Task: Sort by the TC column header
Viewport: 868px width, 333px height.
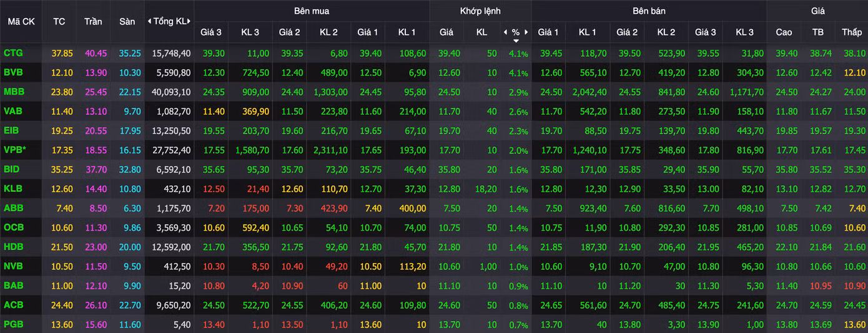Action: pyautogui.click(x=59, y=21)
